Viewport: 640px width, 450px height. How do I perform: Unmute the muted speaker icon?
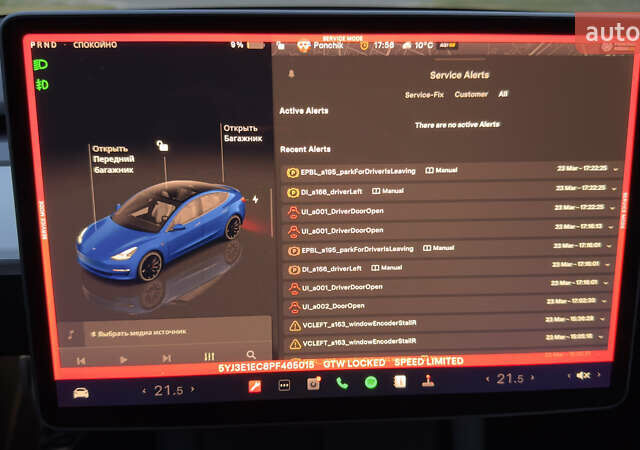pyautogui.click(x=583, y=375)
